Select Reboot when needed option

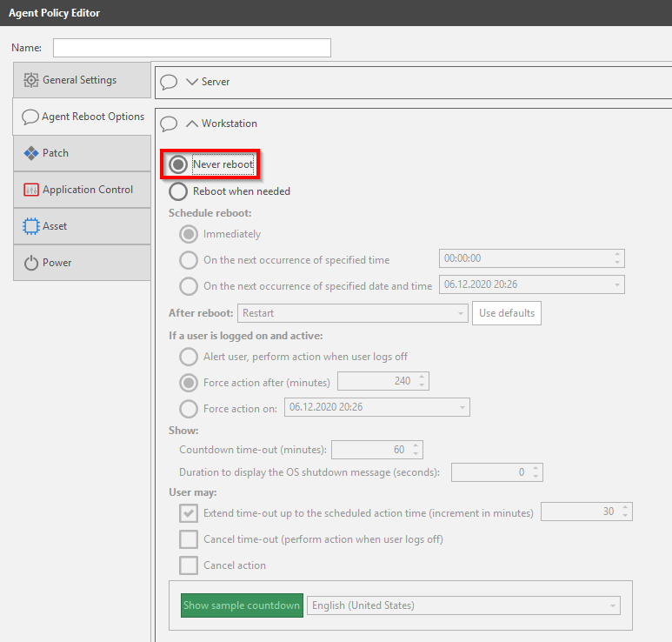[178, 191]
